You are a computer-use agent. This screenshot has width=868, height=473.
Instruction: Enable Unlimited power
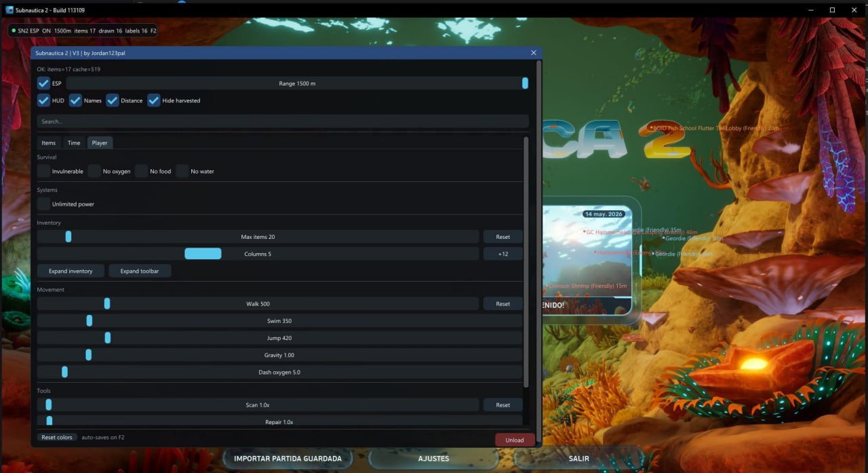click(43, 204)
